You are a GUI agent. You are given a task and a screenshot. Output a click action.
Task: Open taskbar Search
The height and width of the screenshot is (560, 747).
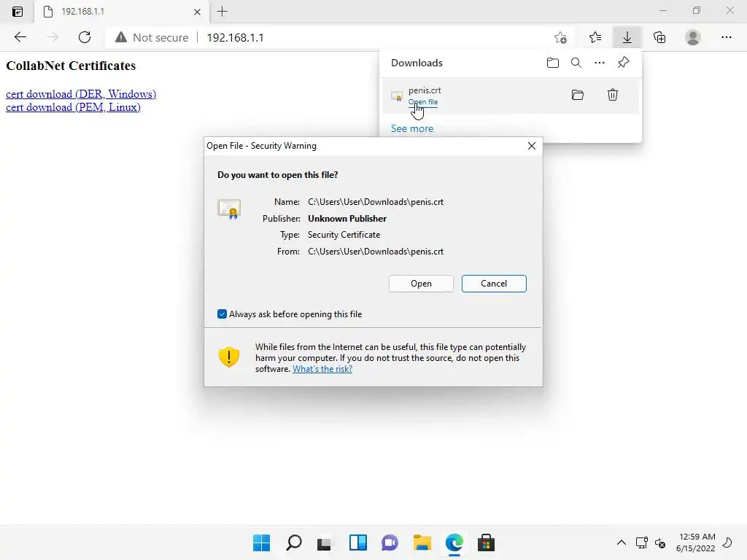pos(293,542)
